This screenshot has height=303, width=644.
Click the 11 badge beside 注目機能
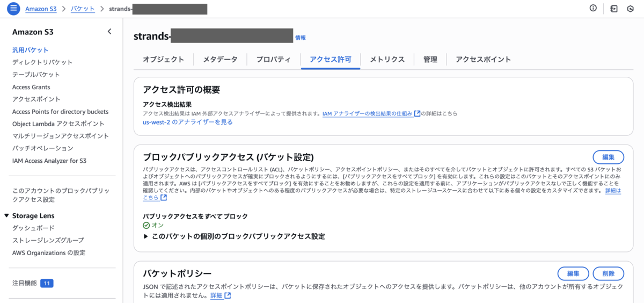coord(47,283)
